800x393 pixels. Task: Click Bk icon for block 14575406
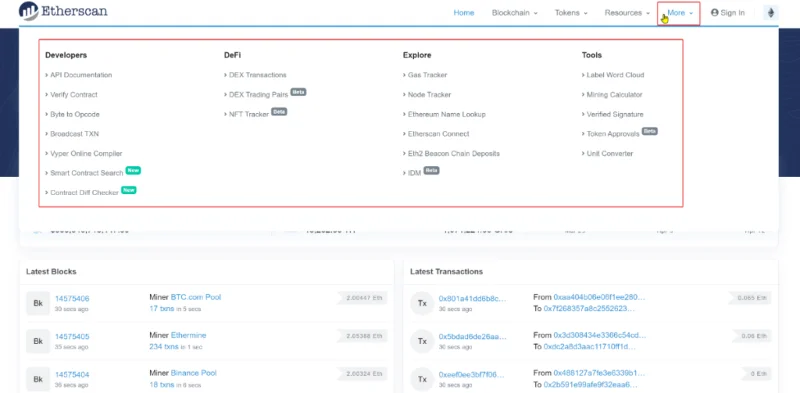click(x=38, y=303)
